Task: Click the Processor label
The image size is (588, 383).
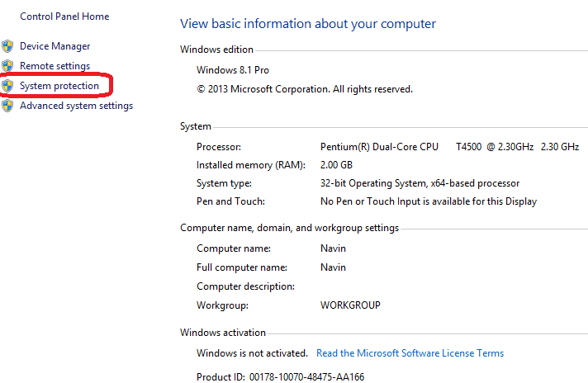Action: coord(219,147)
